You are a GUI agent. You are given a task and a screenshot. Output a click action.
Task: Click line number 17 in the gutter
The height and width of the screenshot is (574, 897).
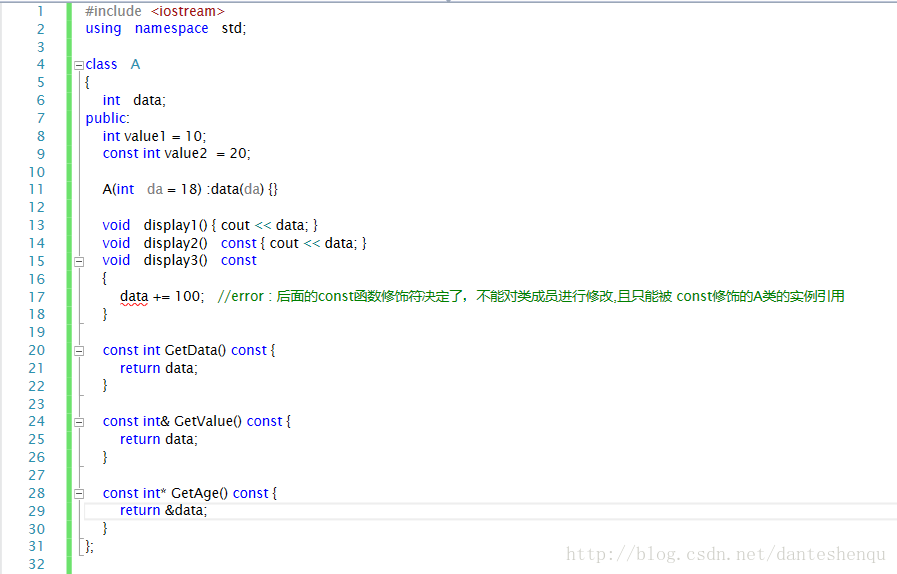tap(36, 297)
